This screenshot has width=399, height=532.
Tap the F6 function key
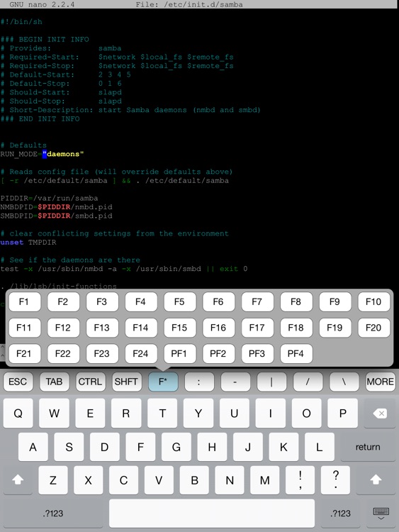pos(218,301)
